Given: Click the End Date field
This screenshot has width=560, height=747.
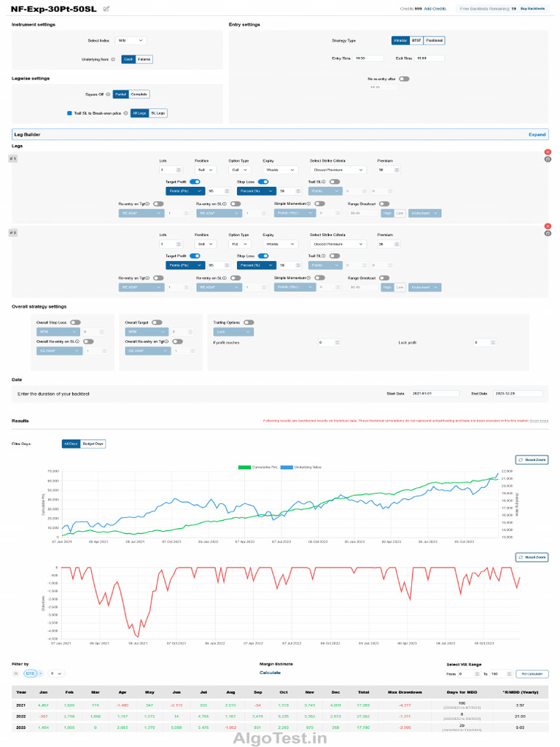Looking at the screenshot, I should (518, 393).
